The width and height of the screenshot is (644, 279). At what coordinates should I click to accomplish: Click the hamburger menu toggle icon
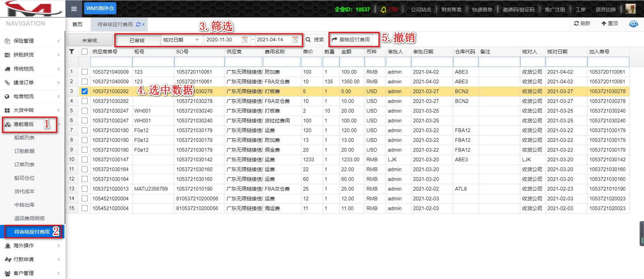[x=74, y=9]
